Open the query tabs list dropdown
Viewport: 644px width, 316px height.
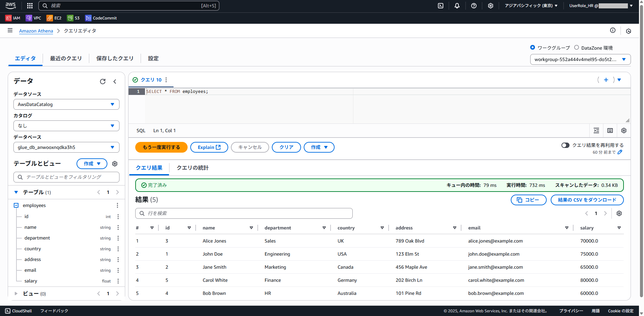pos(620,80)
